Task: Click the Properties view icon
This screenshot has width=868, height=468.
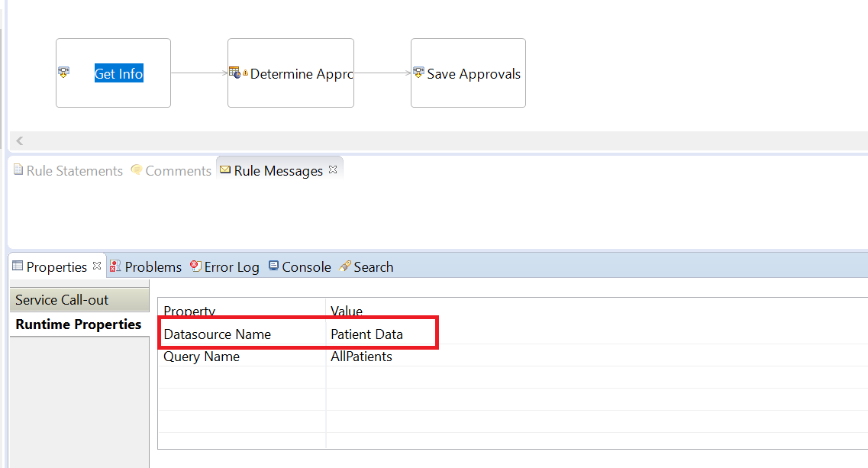Action: [18, 266]
